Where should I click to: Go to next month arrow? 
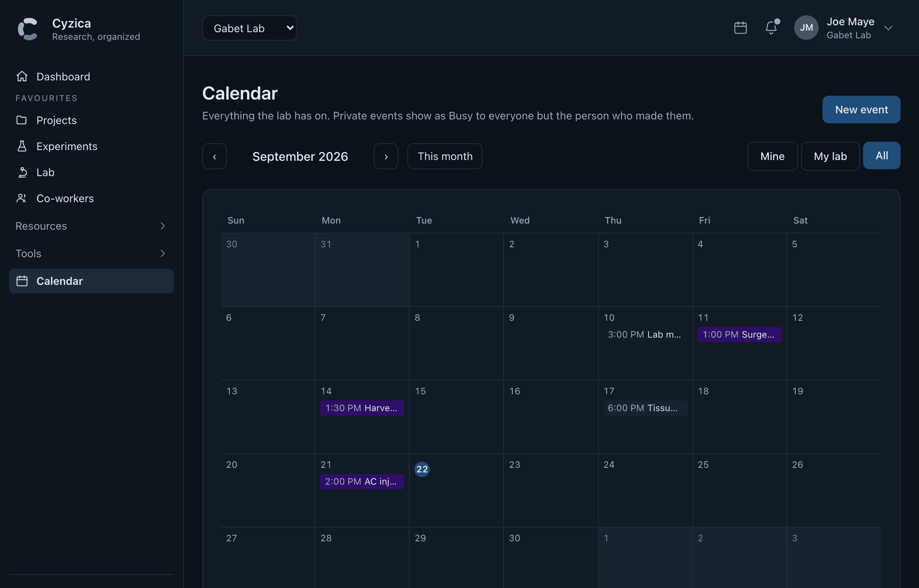tap(386, 156)
